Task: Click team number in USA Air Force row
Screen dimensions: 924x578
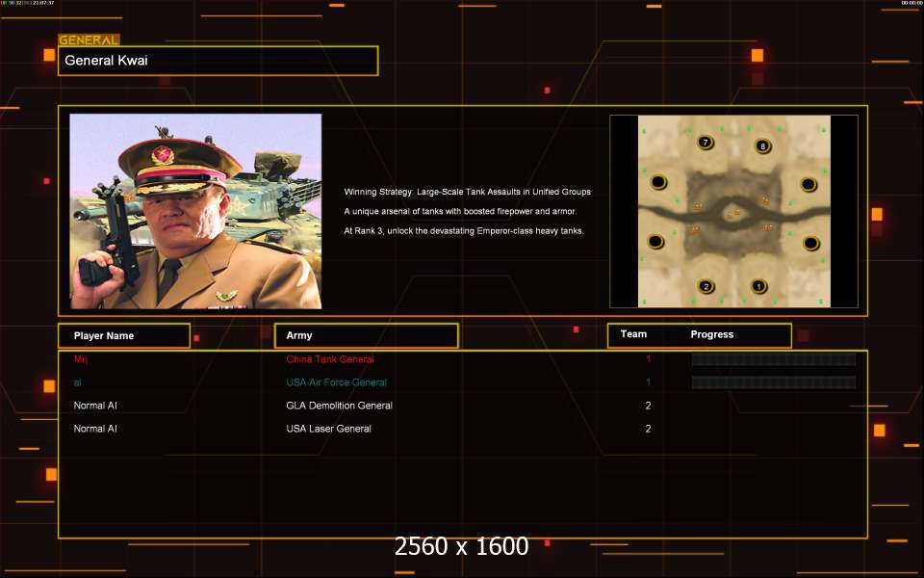Action: (x=648, y=382)
